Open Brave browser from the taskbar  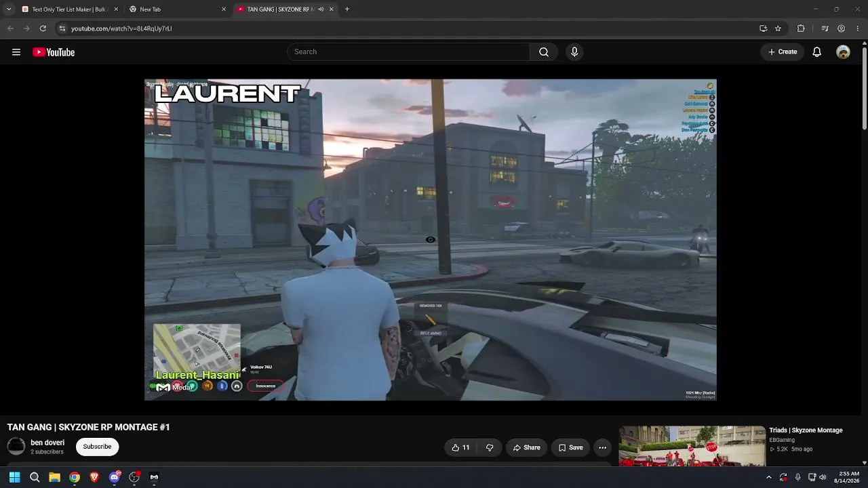pos(94,477)
